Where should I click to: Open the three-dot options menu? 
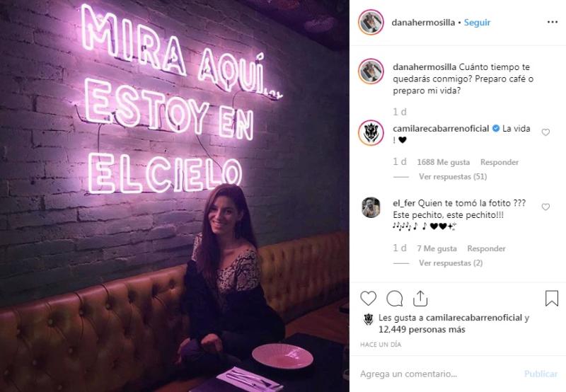(x=553, y=22)
